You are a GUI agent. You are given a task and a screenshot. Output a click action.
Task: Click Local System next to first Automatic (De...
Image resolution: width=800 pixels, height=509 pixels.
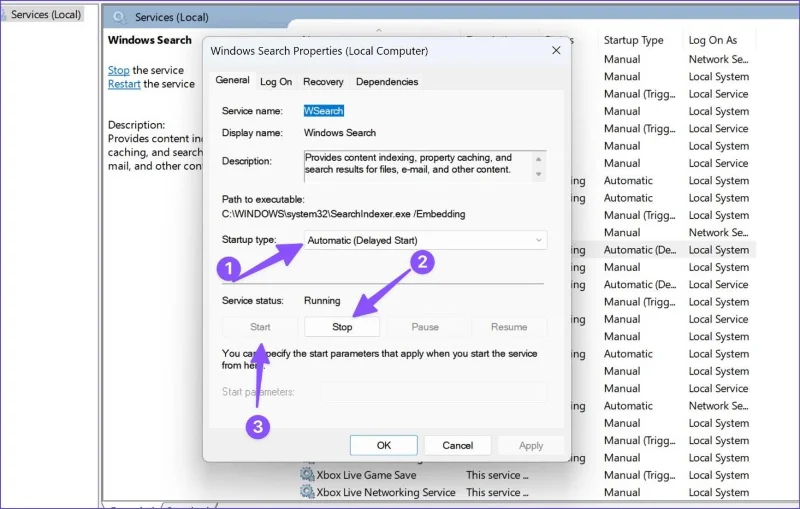click(x=719, y=250)
